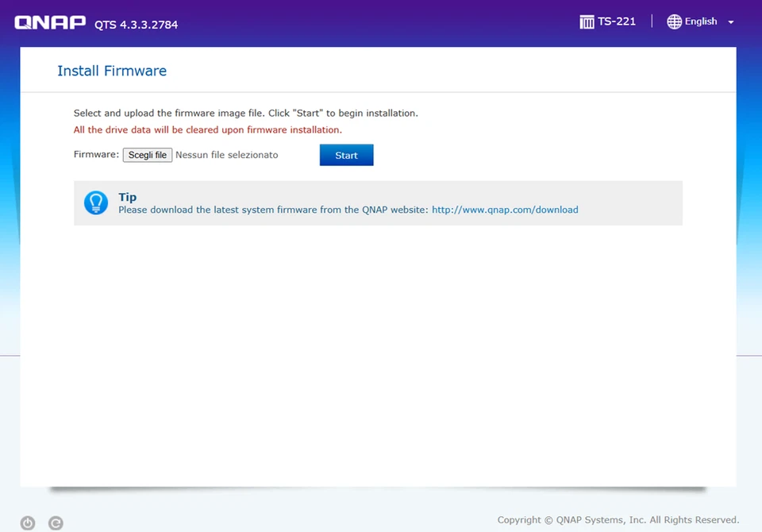The height and width of the screenshot is (532, 762).
Task: Click the Tip lightbulb icon
Action: point(96,202)
